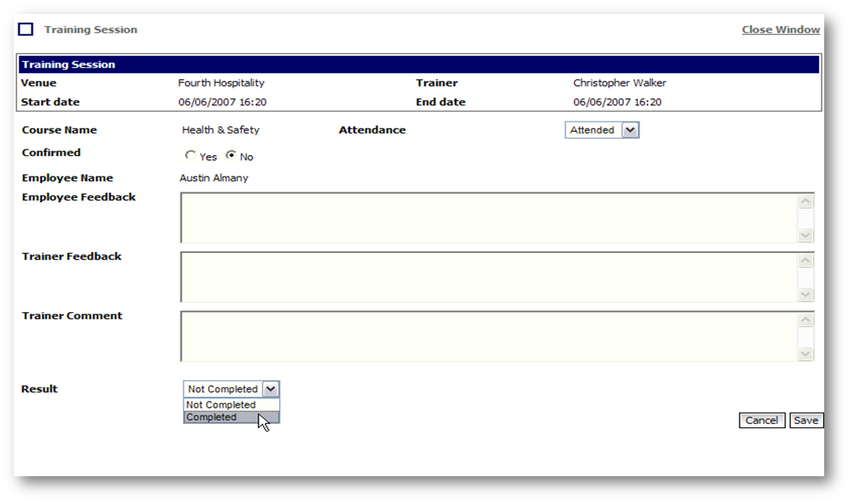Image resolution: width=852 pixels, height=504 pixels.
Task: Choose Completed in Result list
Action: 212,417
